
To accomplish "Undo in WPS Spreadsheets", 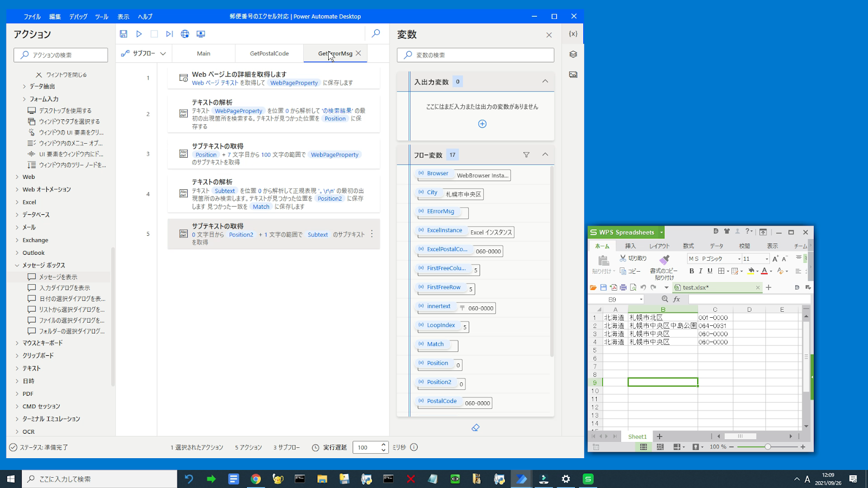I will pos(643,287).
